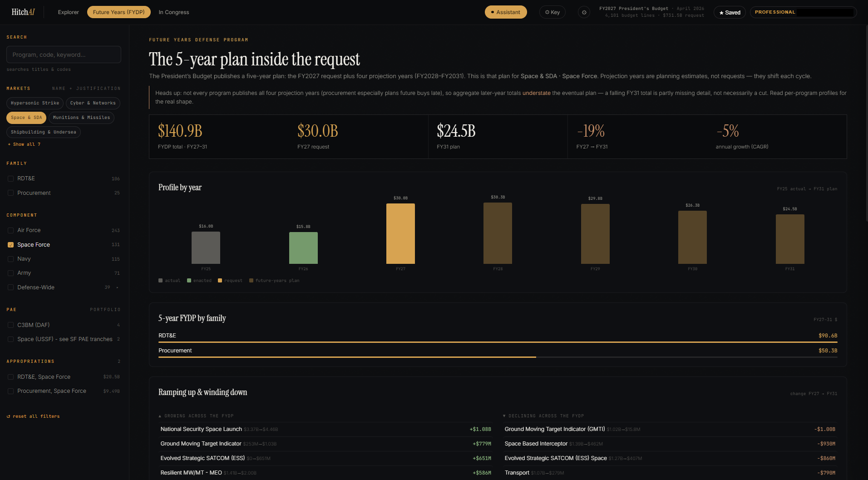Focus the program search input field
Viewport: 868px width, 480px height.
tap(64, 54)
